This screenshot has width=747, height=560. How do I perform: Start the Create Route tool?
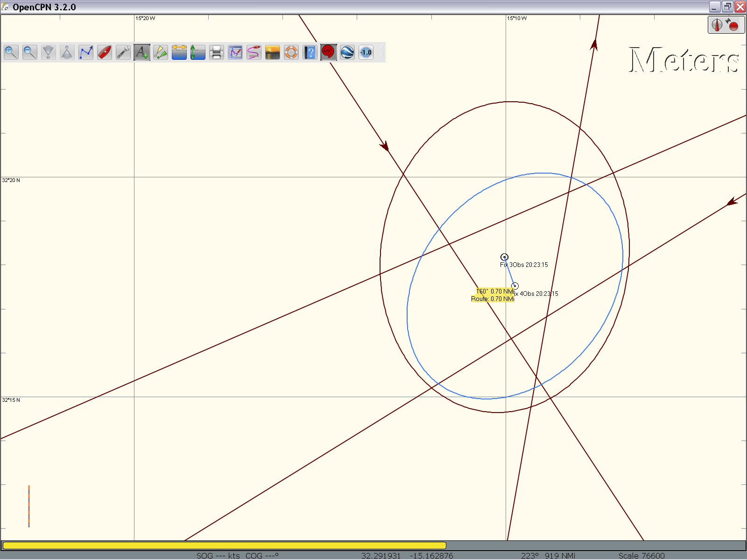click(86, 52)
